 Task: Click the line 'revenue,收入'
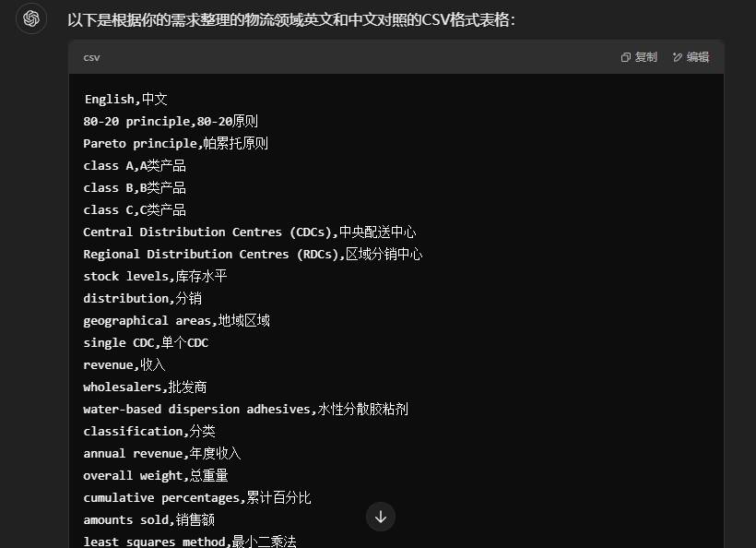pyautogui.click(x=124, y=365)
